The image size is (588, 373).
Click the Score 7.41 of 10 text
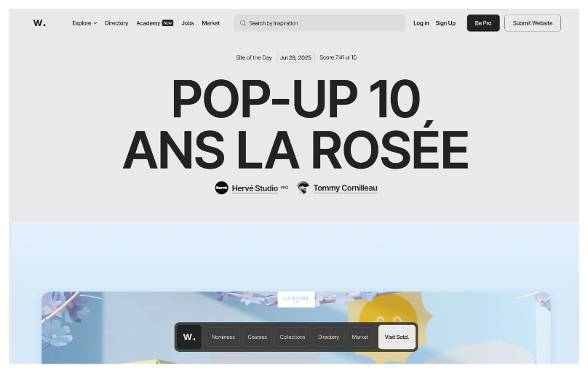pyautogui.click(x=338, y=57)
